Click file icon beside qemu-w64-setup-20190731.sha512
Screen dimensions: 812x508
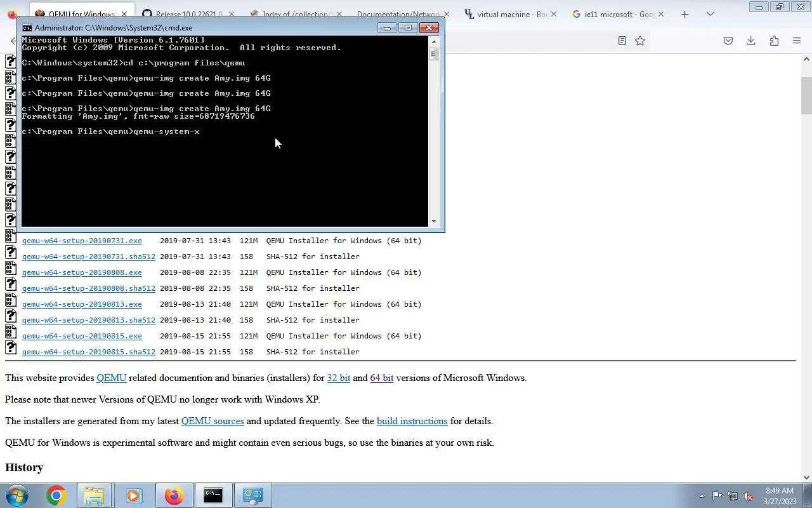(x=11, y=252)
